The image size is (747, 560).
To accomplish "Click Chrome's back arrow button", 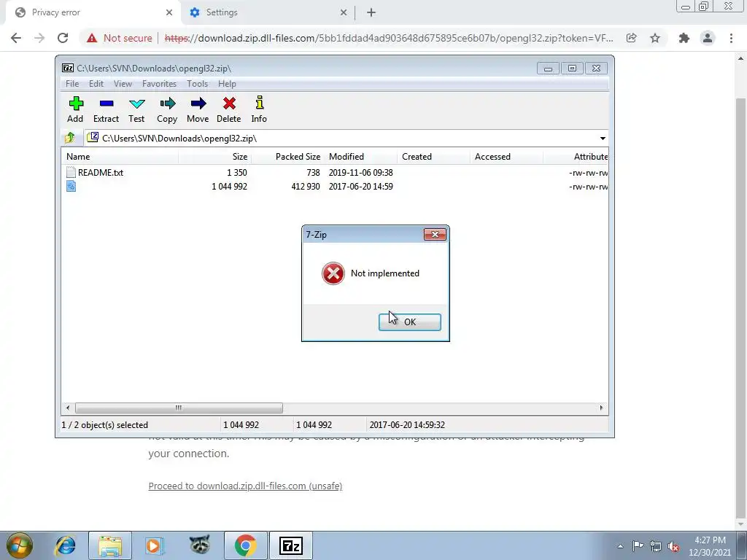I will (x=16, y=38).
